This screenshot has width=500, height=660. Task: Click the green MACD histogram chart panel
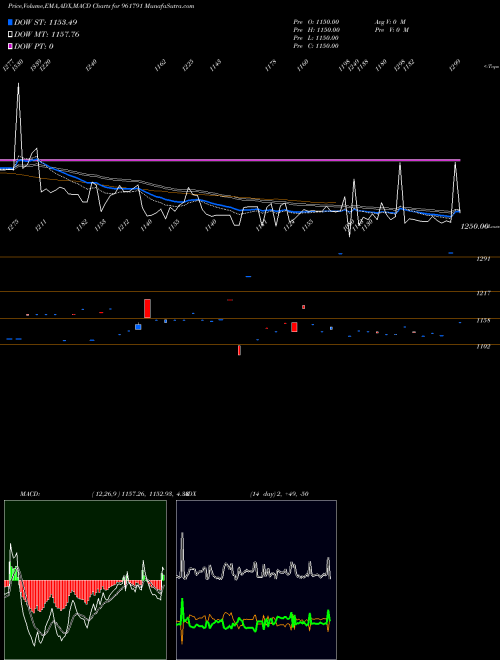[x=85, y=580]
